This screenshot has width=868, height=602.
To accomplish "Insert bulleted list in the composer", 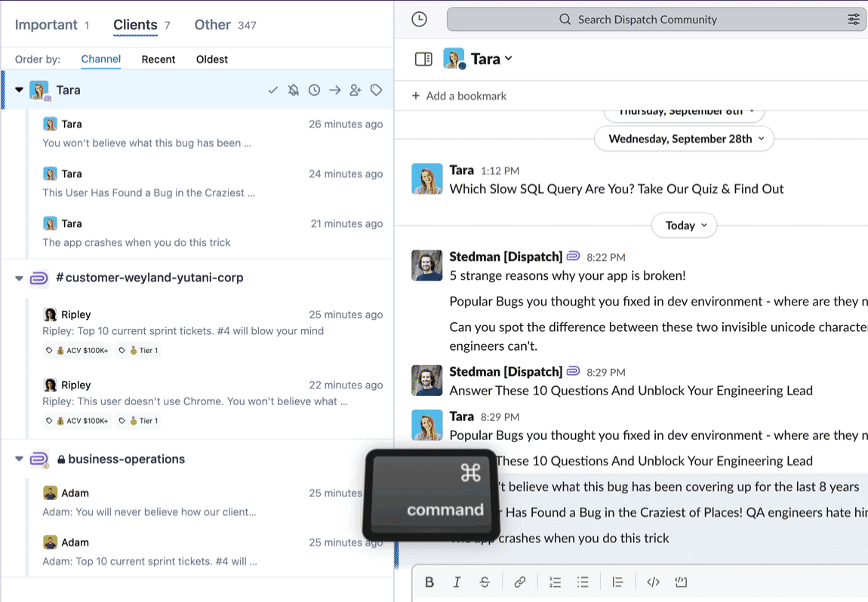I will coord(583,582).
